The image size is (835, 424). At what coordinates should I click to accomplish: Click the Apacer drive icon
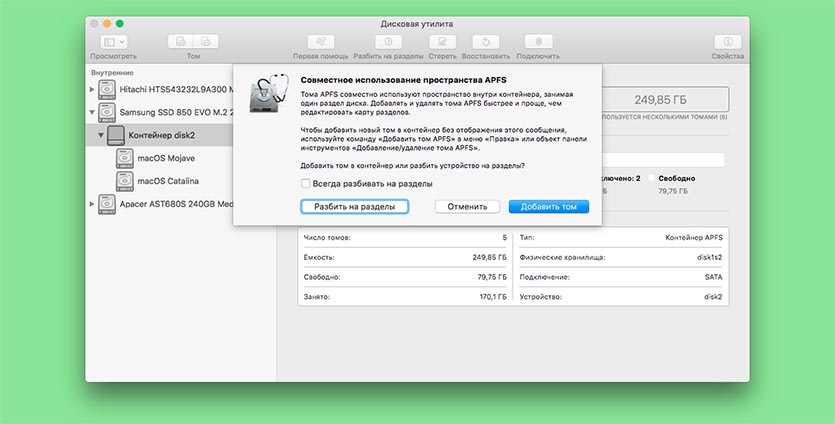click(107, 204)
